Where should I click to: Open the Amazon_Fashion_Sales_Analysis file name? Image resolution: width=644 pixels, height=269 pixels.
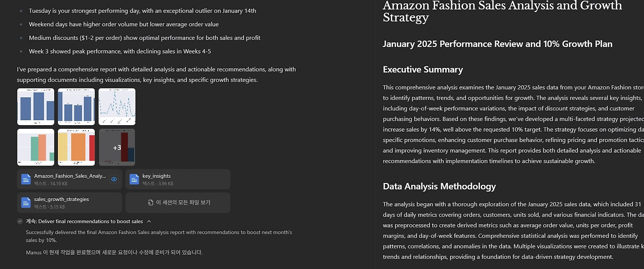(x=70, y=176)
